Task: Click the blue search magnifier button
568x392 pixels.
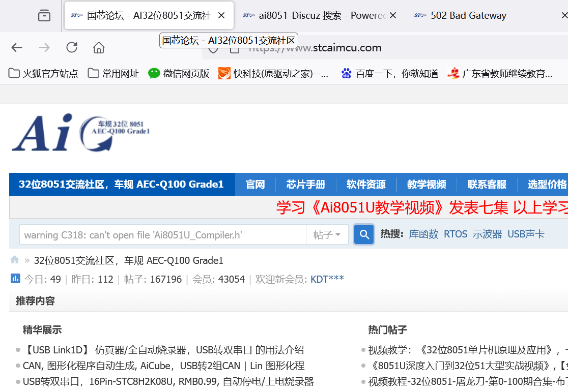Action: (364, 234)
